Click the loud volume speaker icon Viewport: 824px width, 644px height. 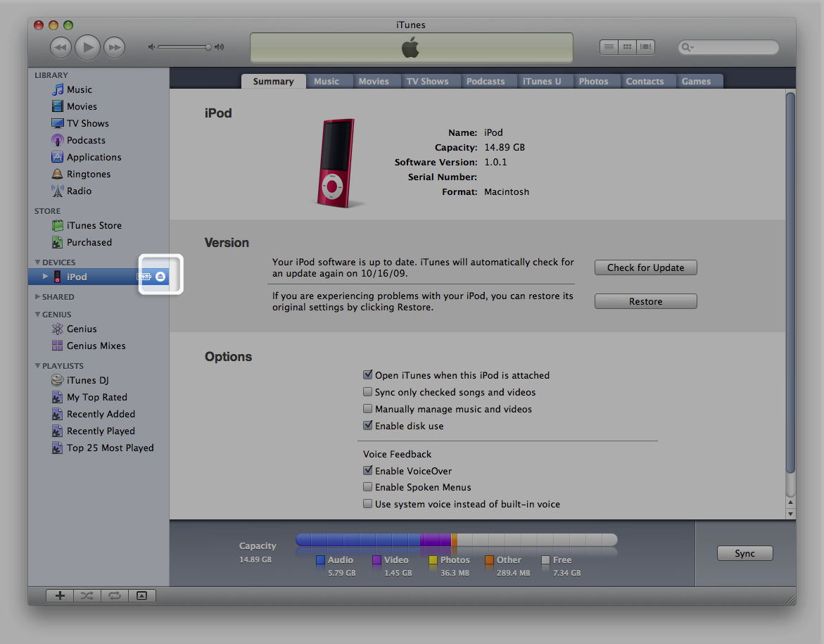coord(219,47)
